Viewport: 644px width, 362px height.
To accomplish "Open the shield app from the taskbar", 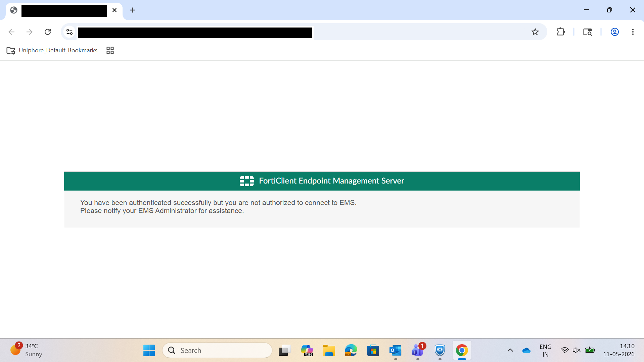I will 440,351.
